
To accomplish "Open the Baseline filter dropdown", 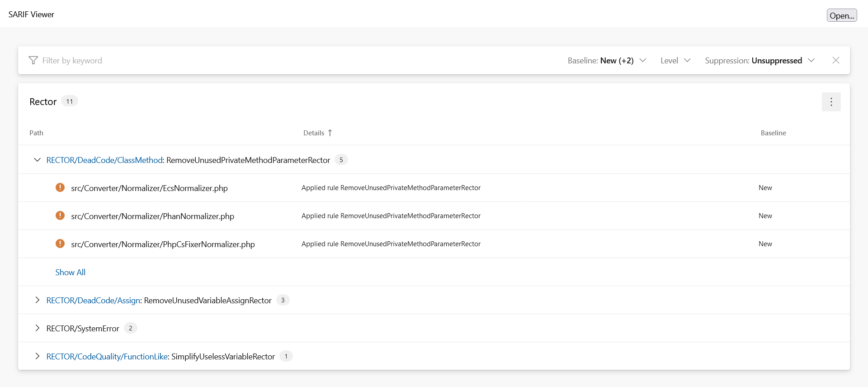I will [x=607, y=60].
